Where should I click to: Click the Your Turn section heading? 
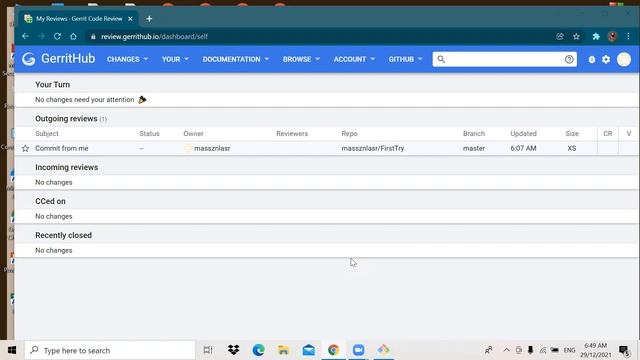tap(52, 84)
